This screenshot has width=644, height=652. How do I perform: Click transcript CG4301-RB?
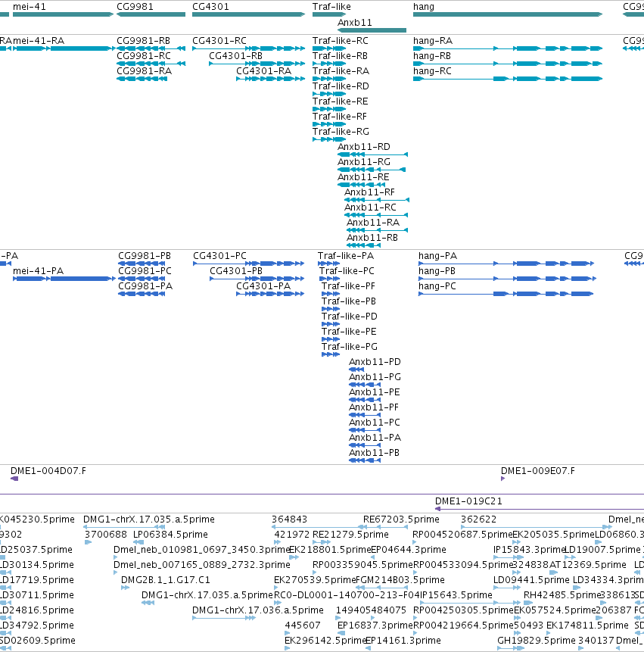[x=257, y=64]
